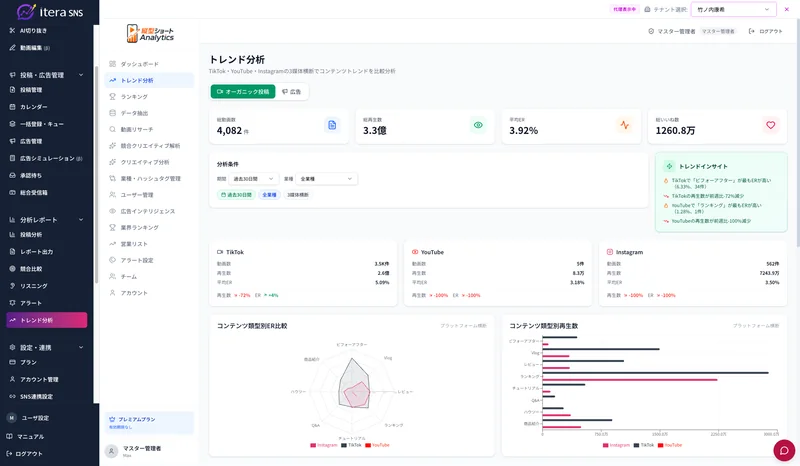Collapse the 分析レポート section
This screenshot has width=800, height=466.
(46, 220)
